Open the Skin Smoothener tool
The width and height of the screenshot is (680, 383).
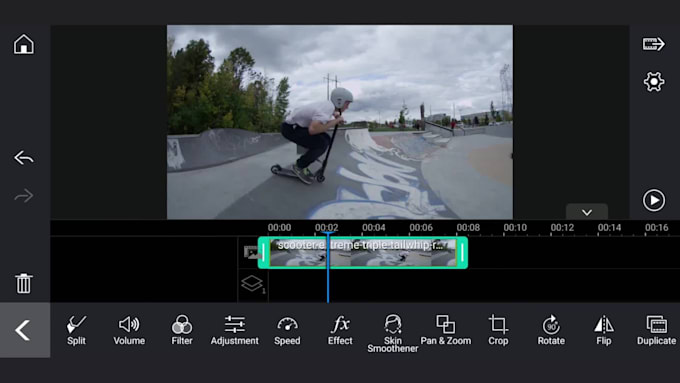392,333
